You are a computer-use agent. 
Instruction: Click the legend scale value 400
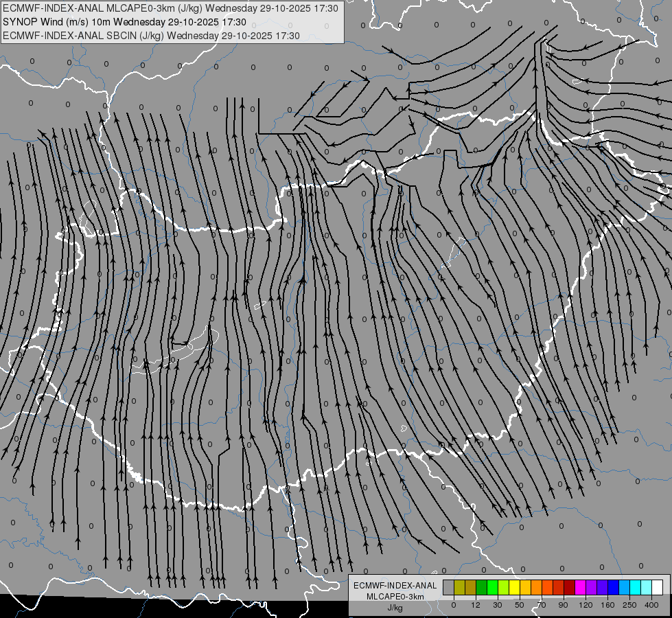pos(651,605)
